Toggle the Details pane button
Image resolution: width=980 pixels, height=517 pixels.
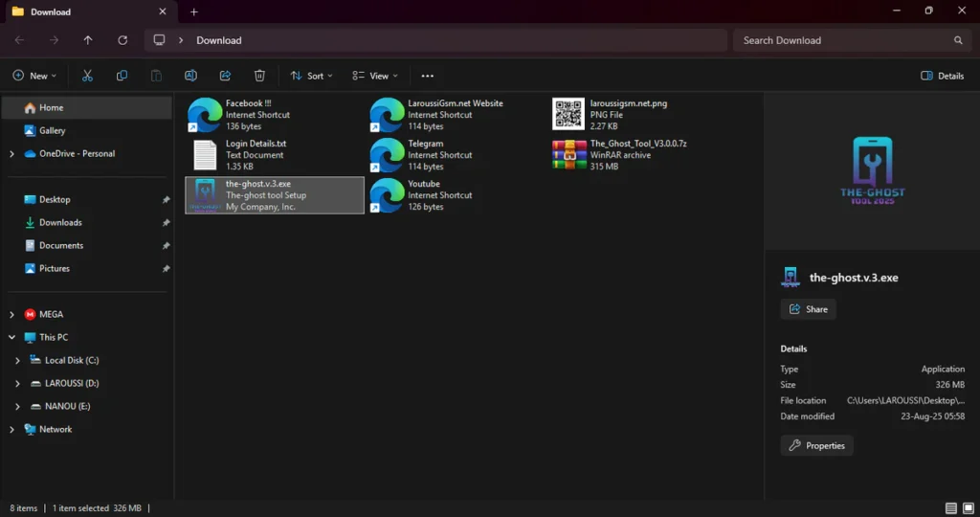pos(942,76)
